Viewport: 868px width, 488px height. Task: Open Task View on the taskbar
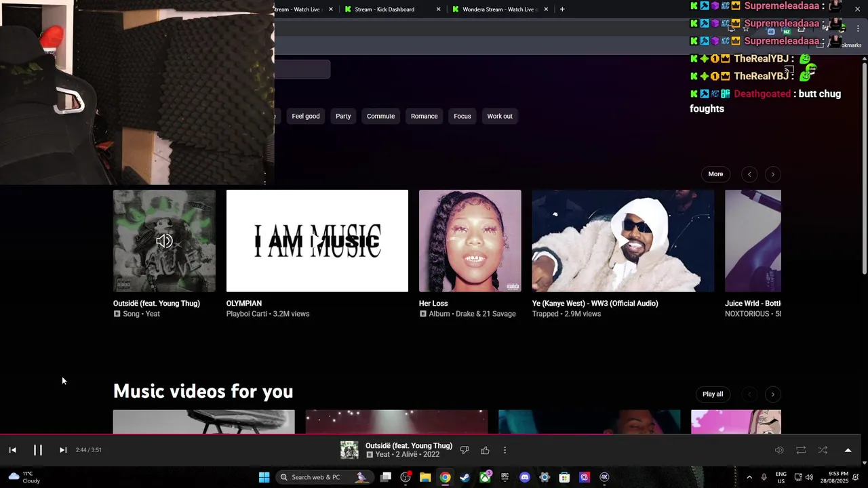coord(386,477)
